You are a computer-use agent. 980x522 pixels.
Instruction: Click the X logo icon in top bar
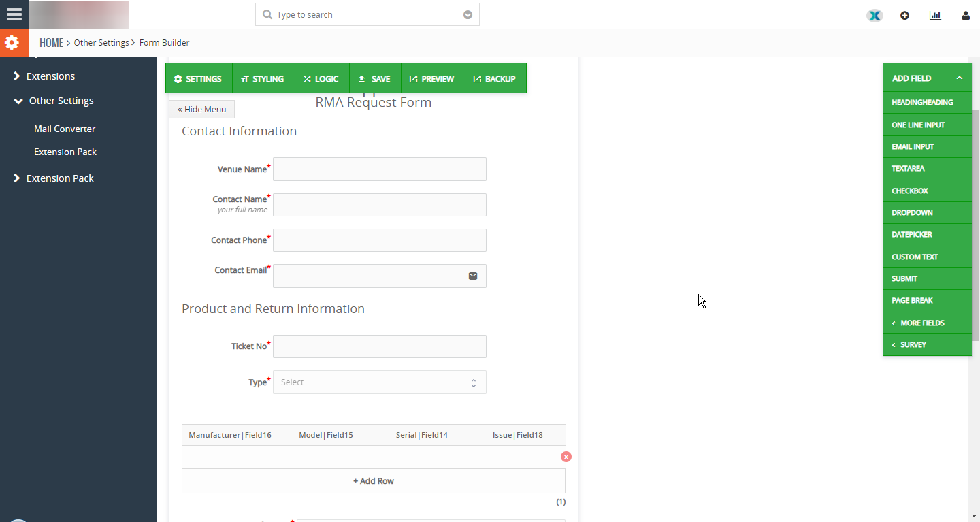[x=875, y=15]
